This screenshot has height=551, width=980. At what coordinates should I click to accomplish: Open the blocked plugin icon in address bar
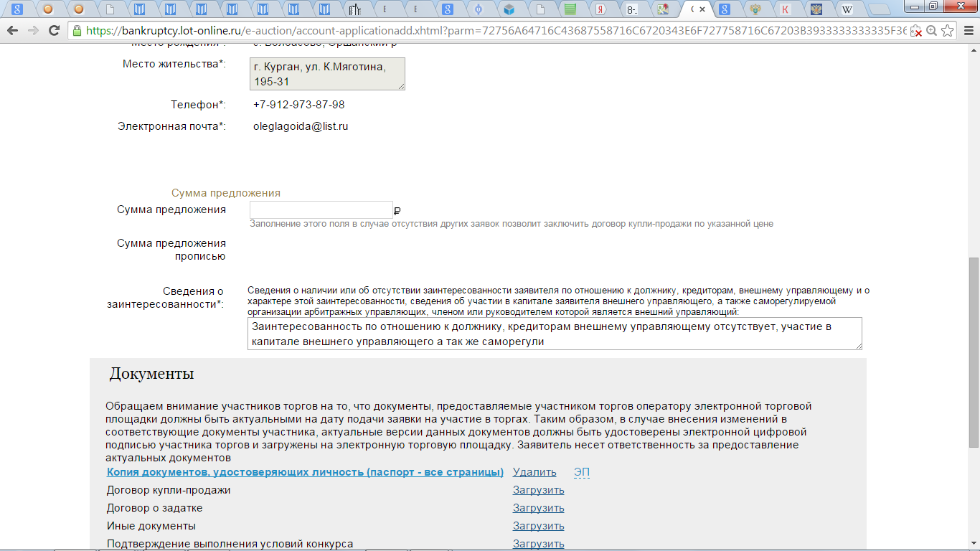pyautogui.click(x=916, y=31)
